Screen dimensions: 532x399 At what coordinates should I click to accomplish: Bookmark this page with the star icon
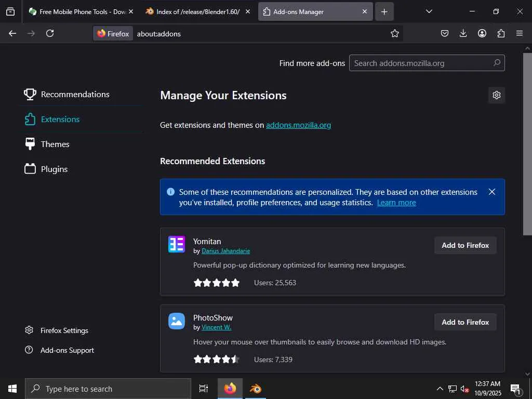pyautogui.click(x=395, y=33)
